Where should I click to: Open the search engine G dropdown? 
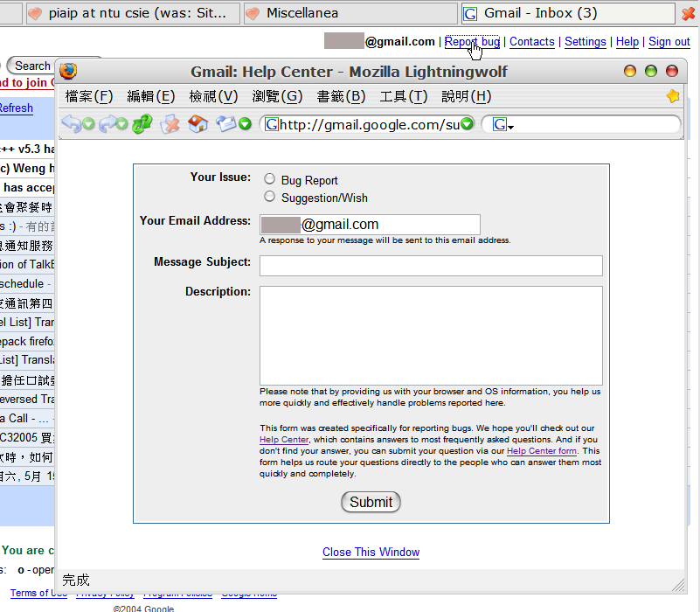point(503,125)
